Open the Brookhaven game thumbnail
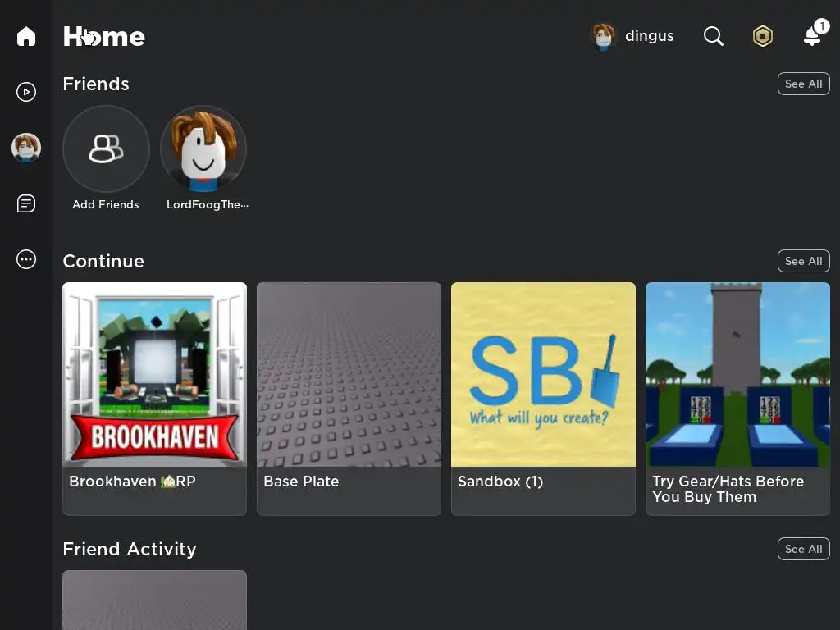This screenshot has width=840, height=630. (x=155, y=374)
